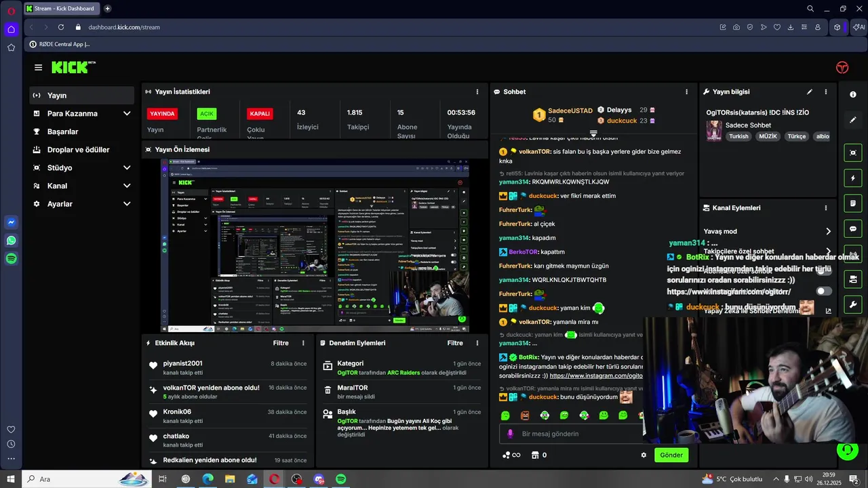Click the chat bubble icon in the right sidebar
Image resolution: width=868 pixels, height=488 pixels.
click(x=853, y=228)
